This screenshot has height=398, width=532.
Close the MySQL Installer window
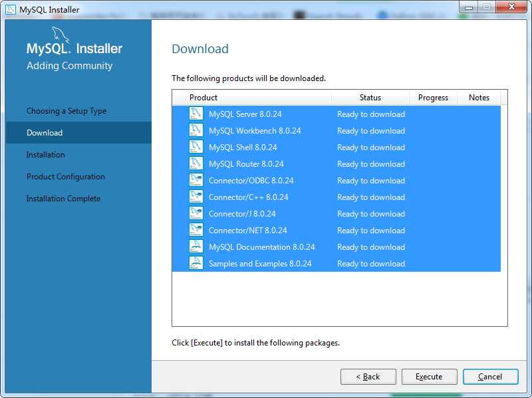coord(511,7)
